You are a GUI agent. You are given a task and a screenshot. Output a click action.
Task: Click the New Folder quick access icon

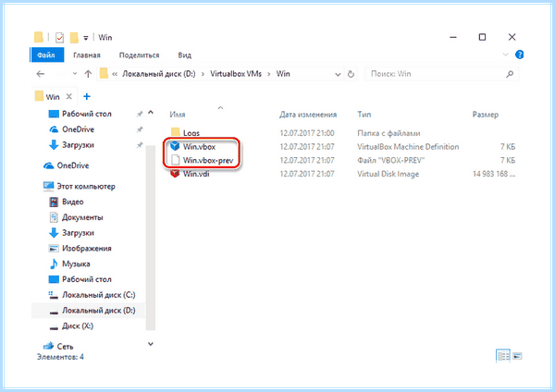[74, 38]
